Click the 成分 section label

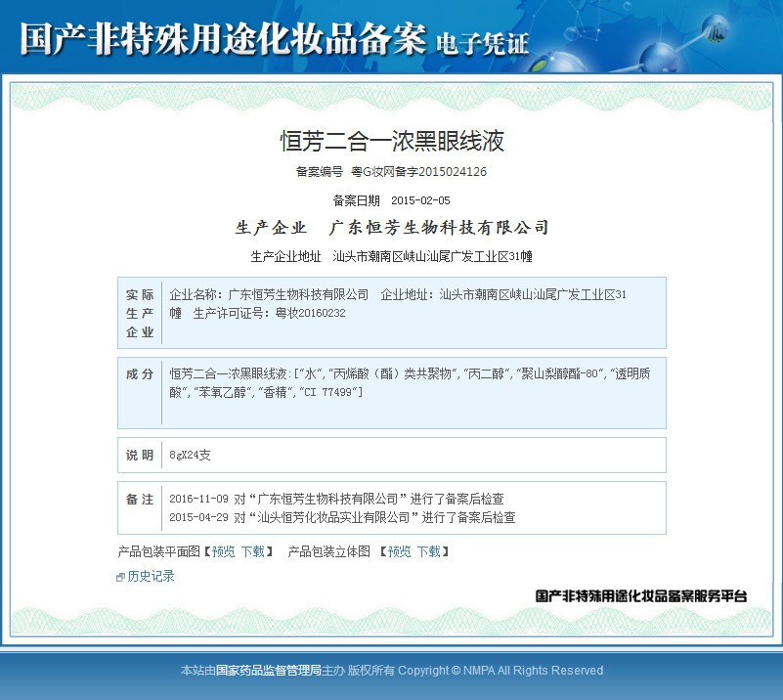coord(140,374)
